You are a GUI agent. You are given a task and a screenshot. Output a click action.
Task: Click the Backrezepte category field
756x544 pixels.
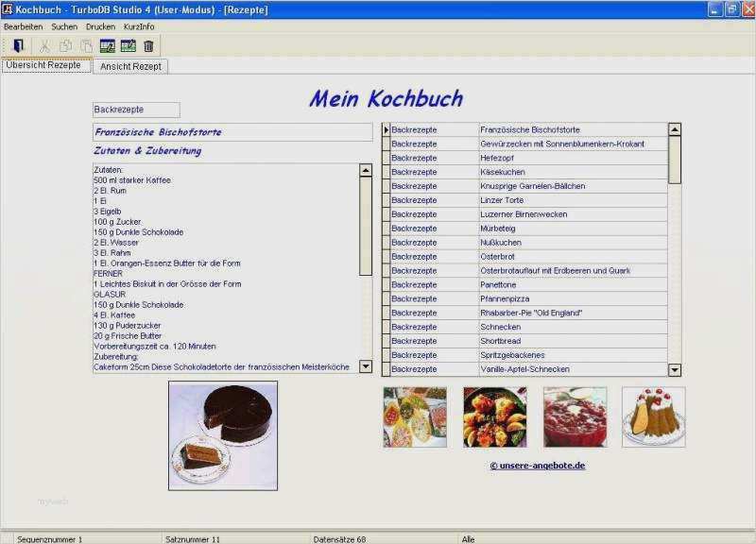(136, 110)
